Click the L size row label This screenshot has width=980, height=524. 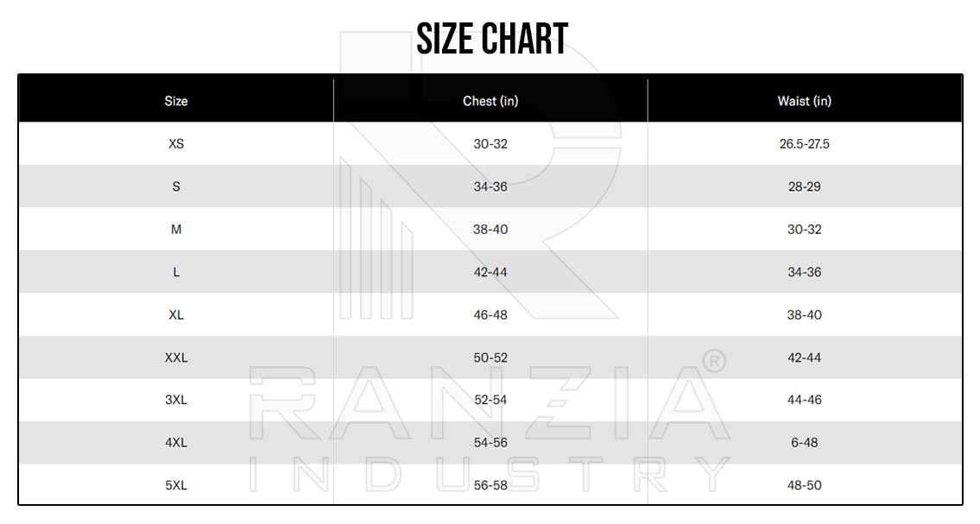[176, 272]
